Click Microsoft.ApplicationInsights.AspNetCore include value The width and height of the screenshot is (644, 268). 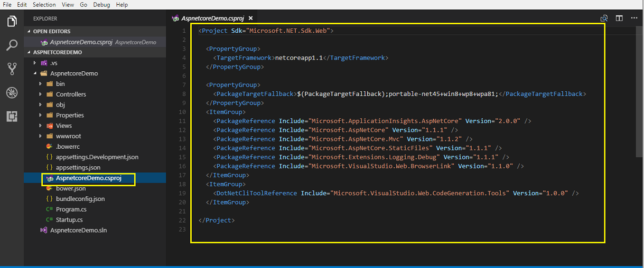click(385, 121)
